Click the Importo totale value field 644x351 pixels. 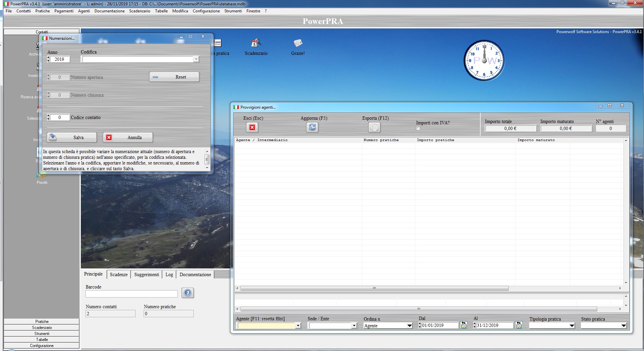(x=511, y=128)
